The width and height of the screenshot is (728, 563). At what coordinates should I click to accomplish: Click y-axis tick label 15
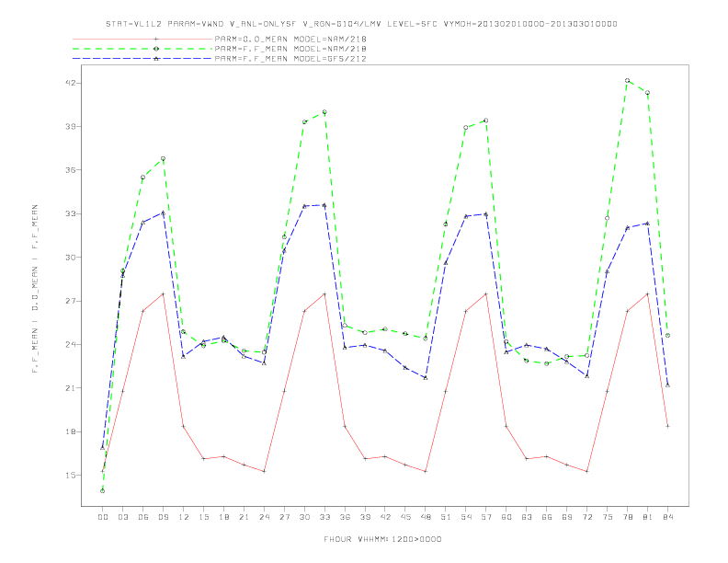click(x=71, y=476)
